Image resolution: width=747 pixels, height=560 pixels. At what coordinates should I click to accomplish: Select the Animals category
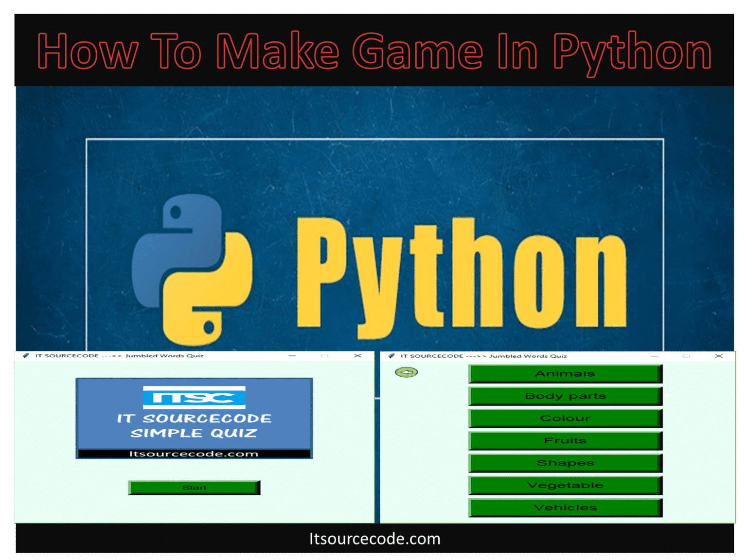pyautogui.click(x=565, y=373)
